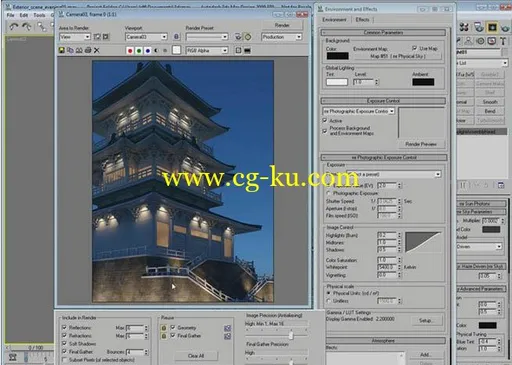Click the Render Preview button
This screenshot has width=512, height=365.
[421, 144]
